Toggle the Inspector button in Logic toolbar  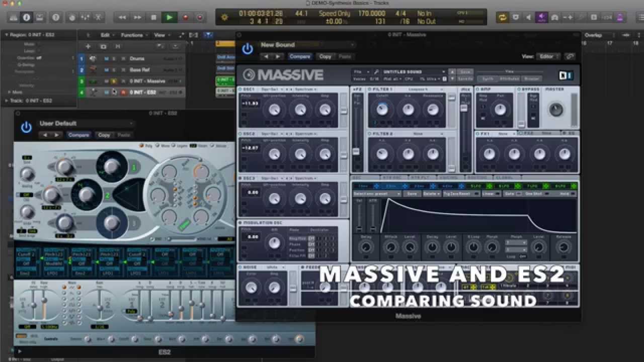[27, 17]
